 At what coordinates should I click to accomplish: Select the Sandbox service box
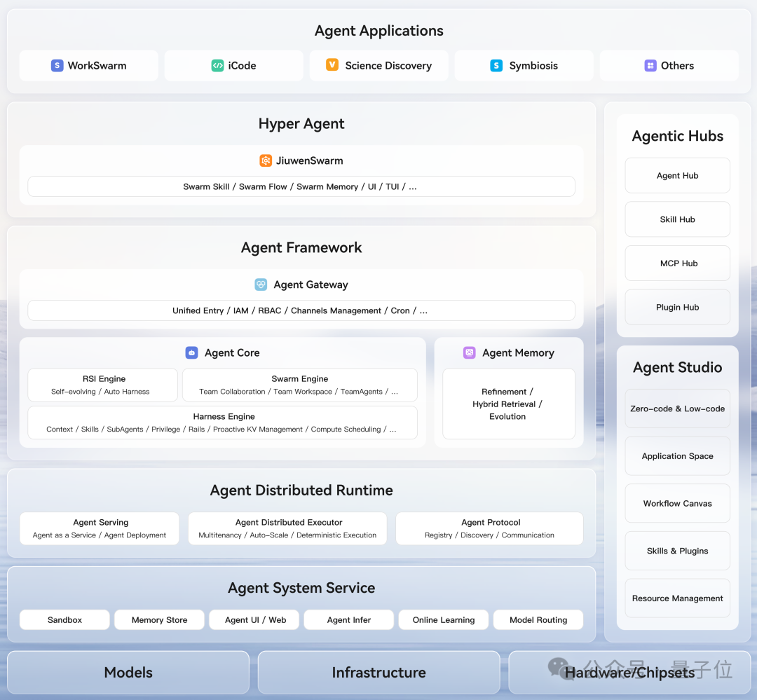(64, 620)
